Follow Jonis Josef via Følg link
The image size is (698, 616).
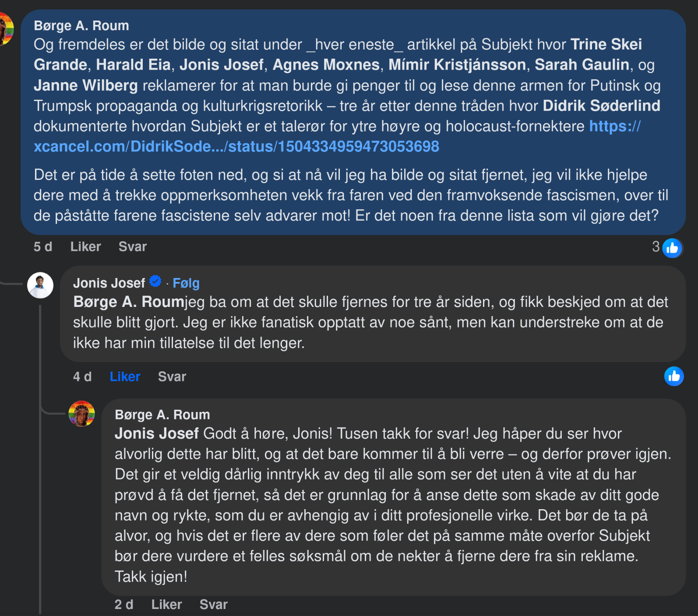pos(186,283)
